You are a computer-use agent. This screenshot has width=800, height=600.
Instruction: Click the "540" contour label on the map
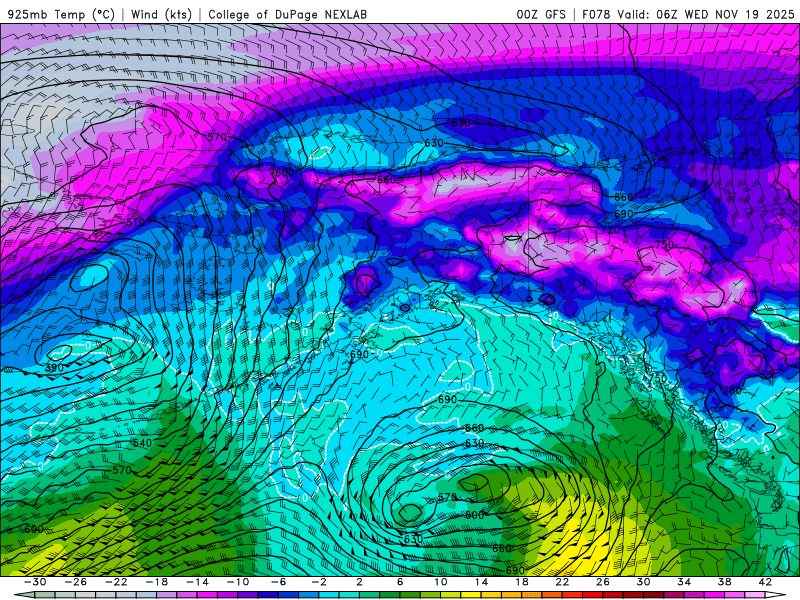[142, 443]
